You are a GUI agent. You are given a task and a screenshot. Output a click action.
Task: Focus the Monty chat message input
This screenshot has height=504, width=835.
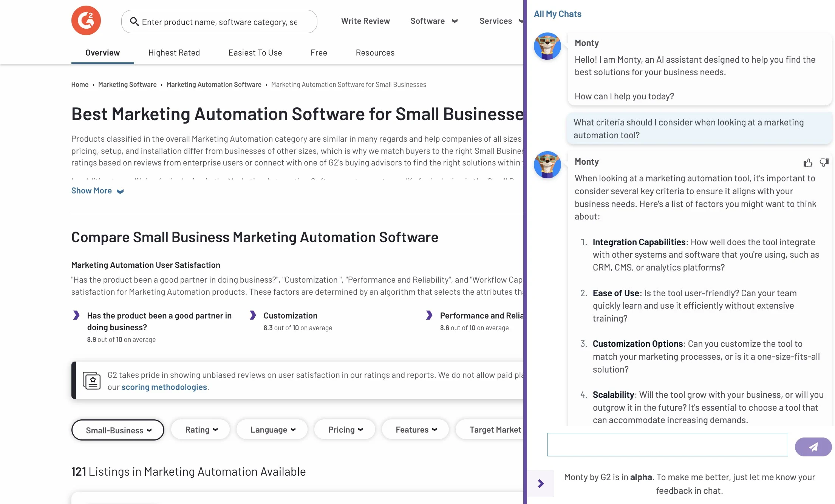click(668, 445)
